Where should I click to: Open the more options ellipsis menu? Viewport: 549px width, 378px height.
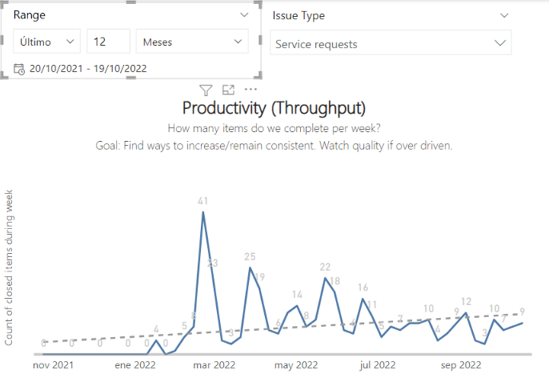(251, 90)
